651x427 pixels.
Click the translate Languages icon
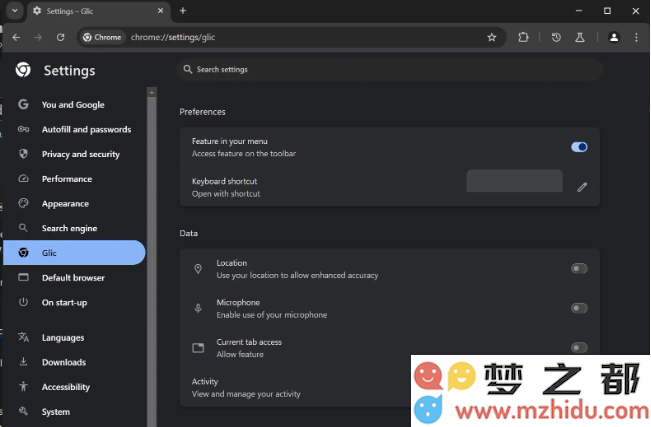pos(23,337)
